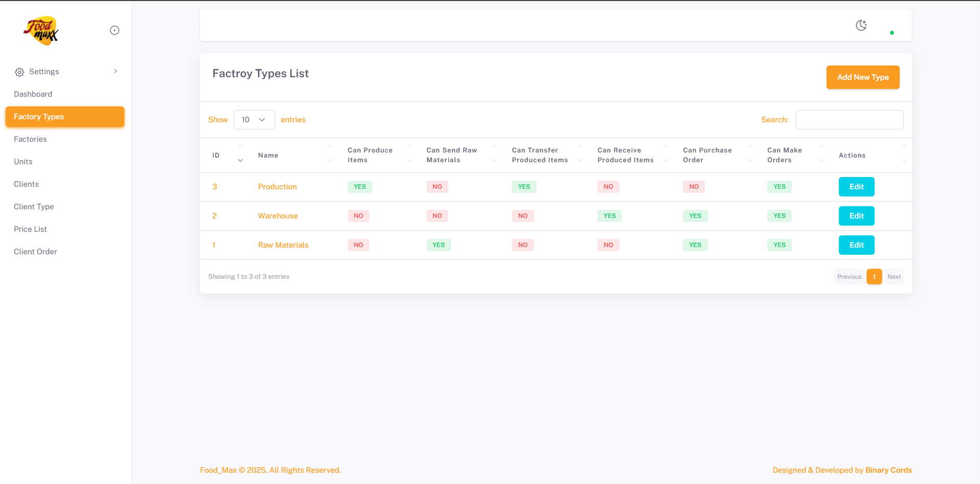Image resolution: width=980 pixels, height=484 pixels.
Task: Open Client Order page
Action: [x=35, y=252]
